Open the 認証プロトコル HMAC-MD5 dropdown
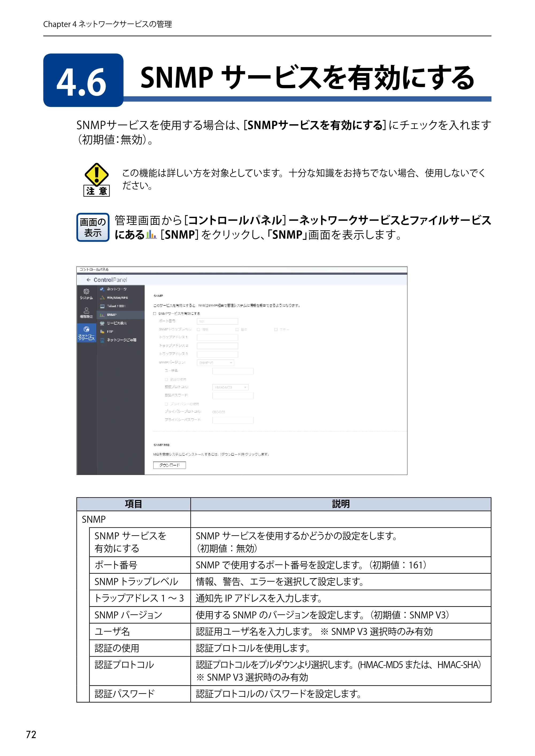This screenshot has width=535, height=756. pos(230,387)
